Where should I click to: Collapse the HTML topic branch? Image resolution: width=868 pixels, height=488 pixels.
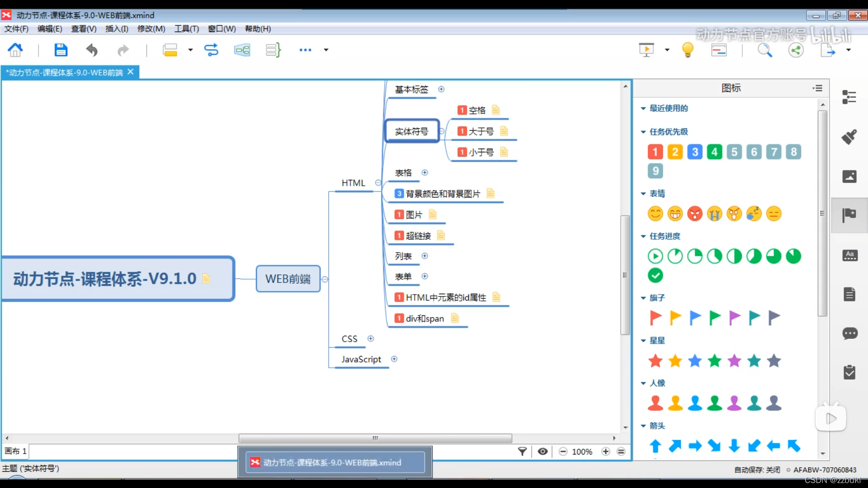pos(378,183)
